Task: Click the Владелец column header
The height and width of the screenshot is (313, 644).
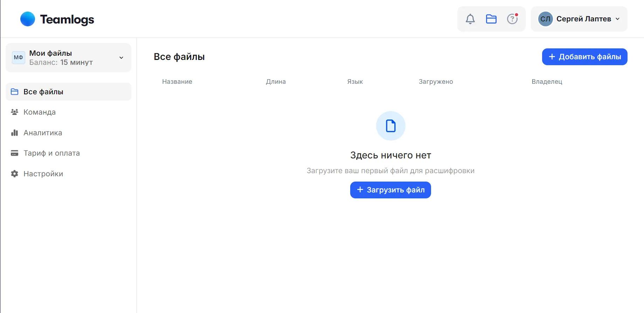Action: click(x=547, y=82)
